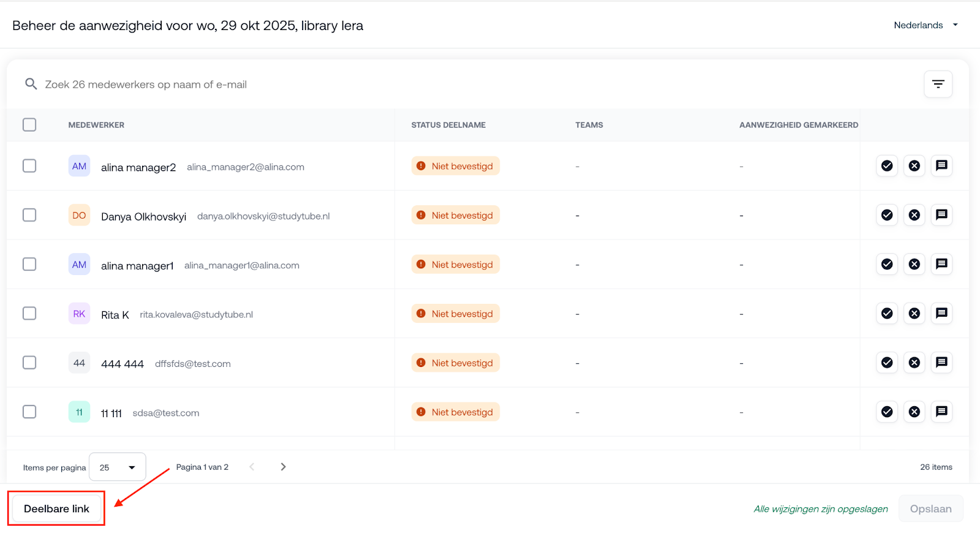
Task: Open comment for 11 111
Action: [941, 412]
